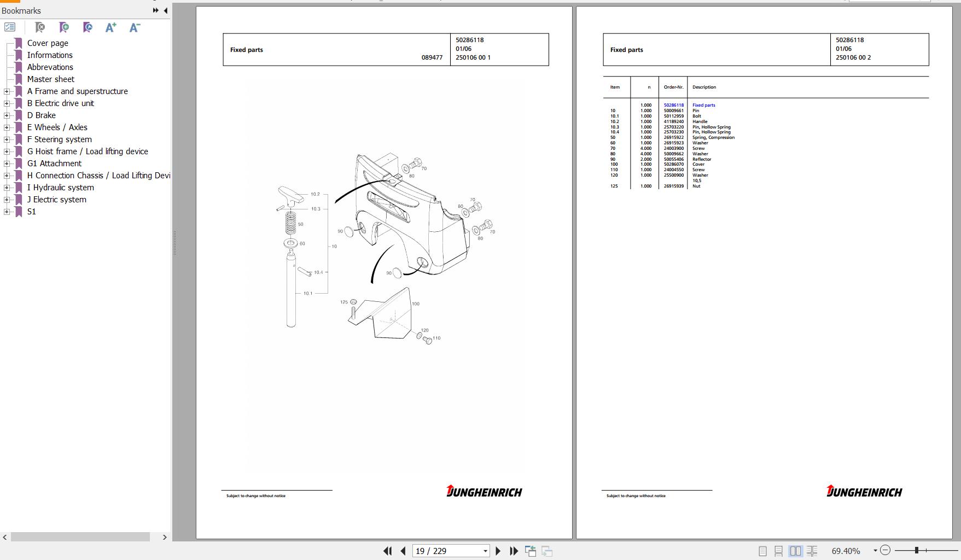Expand the E Wheels / Axles bookmark
961x560 pixels.
click(7, 127)
